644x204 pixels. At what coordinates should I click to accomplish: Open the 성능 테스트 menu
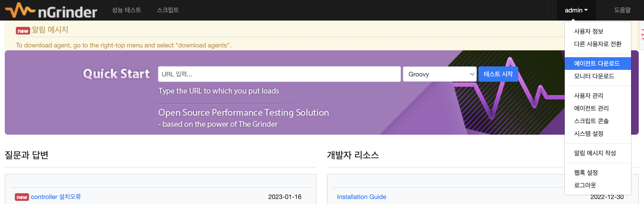[x=127, y=10]
